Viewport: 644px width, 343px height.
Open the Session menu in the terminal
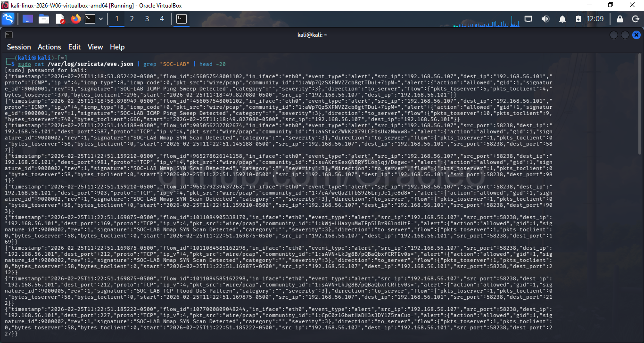(x=19, y=47)
